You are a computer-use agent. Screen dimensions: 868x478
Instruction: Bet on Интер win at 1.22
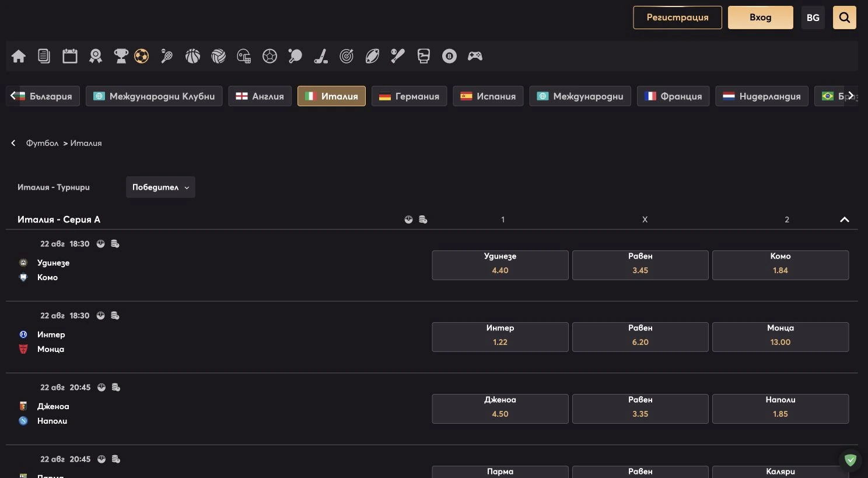point(500,337)
